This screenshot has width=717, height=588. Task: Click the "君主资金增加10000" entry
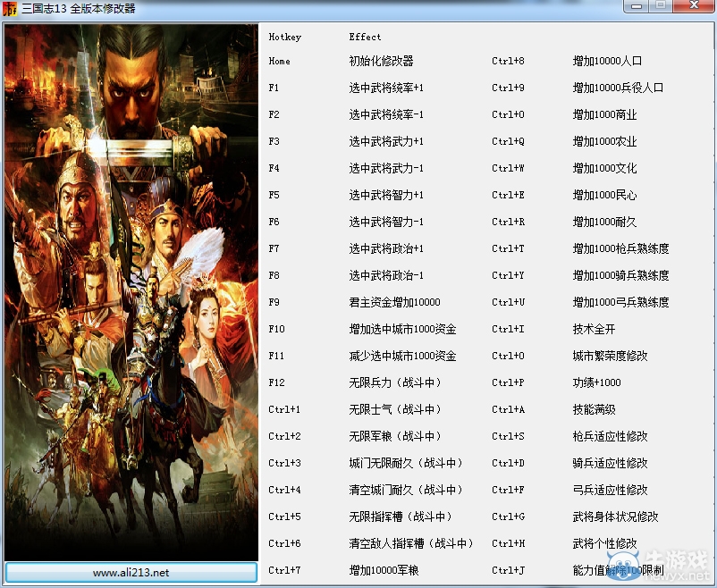394,302
